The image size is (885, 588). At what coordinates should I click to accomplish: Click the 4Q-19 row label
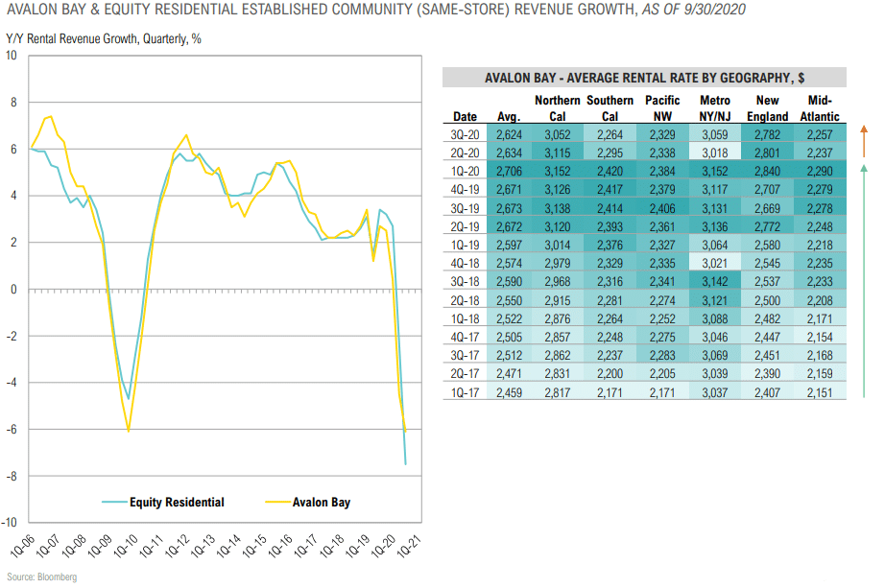click(465, 190)
